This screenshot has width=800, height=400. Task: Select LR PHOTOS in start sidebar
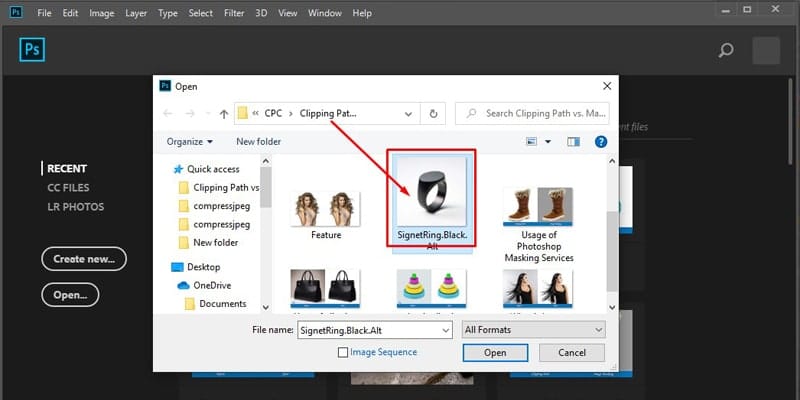coord(76,207)
